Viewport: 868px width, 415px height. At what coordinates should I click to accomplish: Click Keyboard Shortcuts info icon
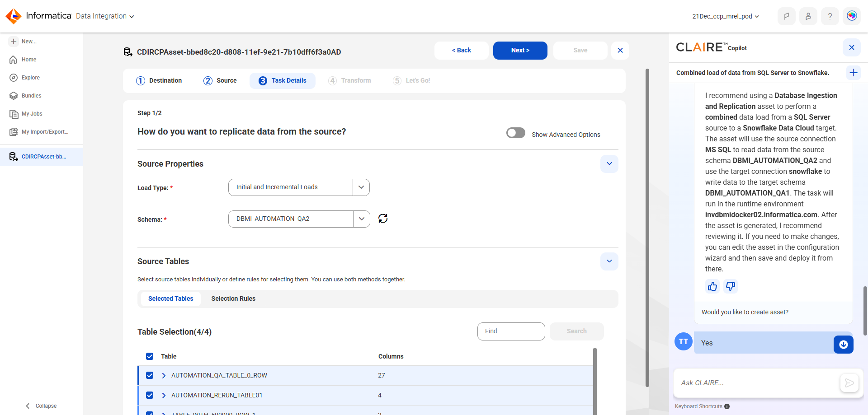(x=727, y=406)
